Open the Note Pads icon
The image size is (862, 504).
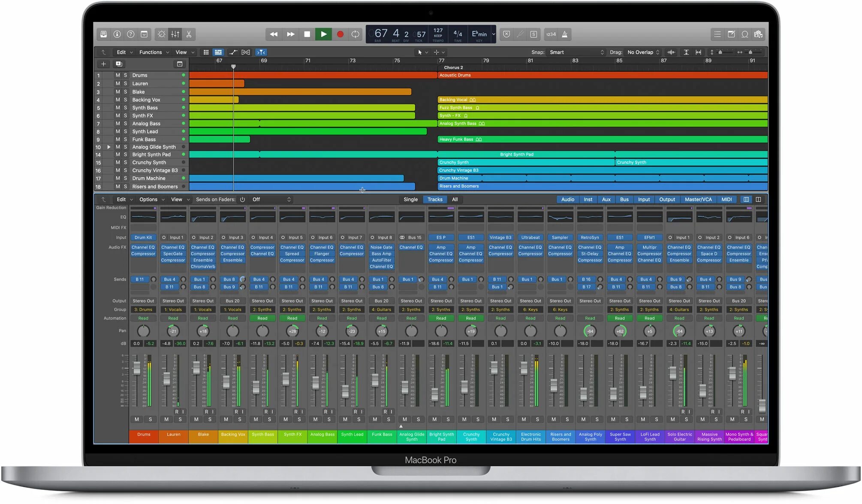(x=731, y=34)
